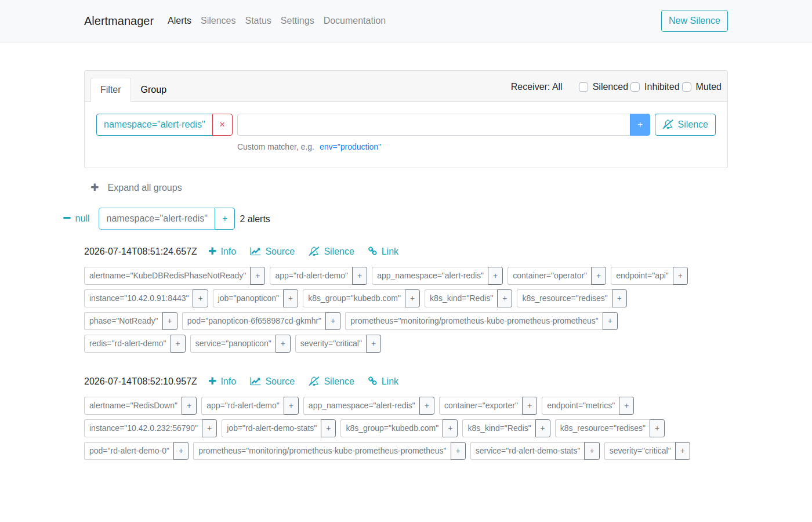The image size is (812, 522).
Task: Silence the RedisDown alert
Action: [331, 381]
